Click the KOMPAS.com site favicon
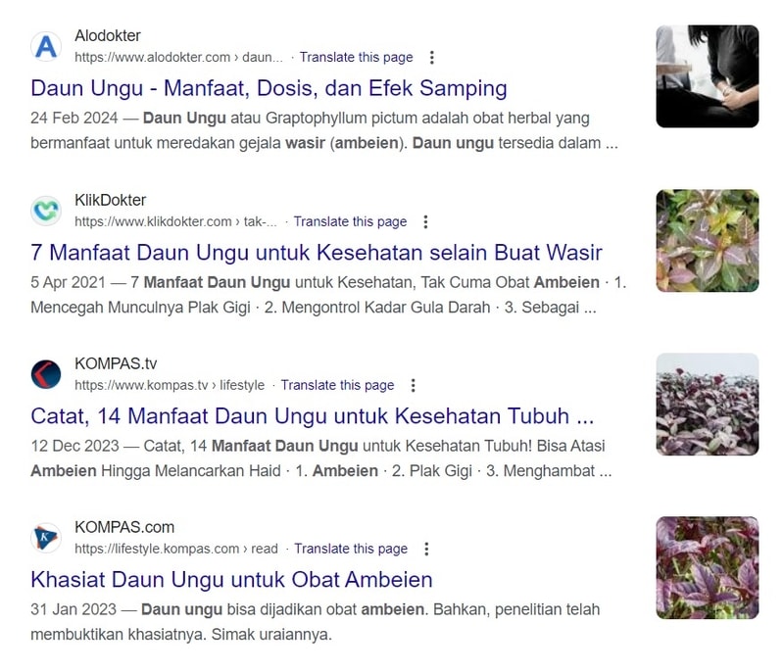This screenshot has width=784, height=672. [46, 538]
